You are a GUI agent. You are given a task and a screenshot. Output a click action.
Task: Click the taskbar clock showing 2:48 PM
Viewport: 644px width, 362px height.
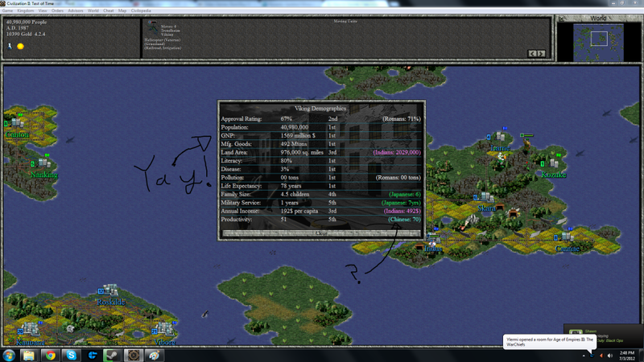[x=627, y=356]
